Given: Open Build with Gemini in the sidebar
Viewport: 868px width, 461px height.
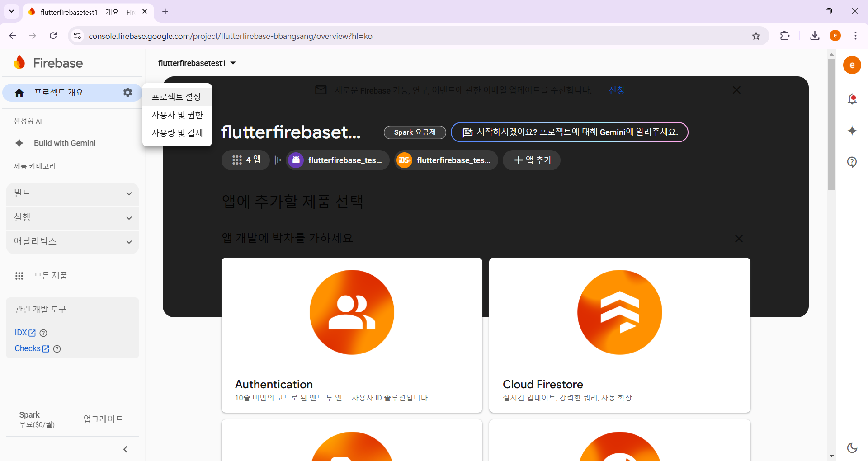Looking at the screenshot, I should click(65, 143).
